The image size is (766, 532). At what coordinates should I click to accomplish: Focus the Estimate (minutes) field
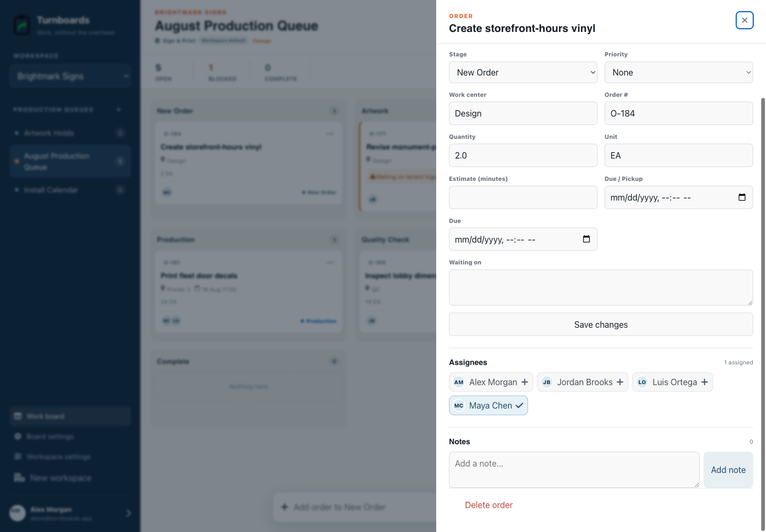click(x=523, y=197)
